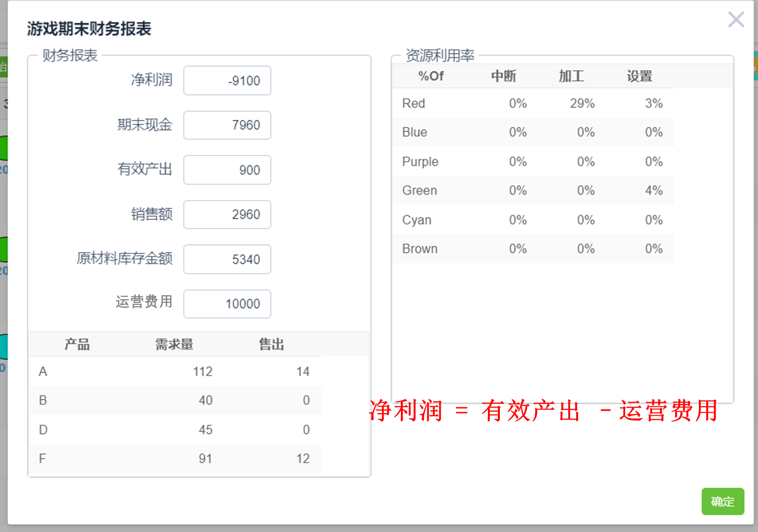Viewport: 758px width, 532px height.
Task: Click the 需求量 column header
Action: click(x=174, y=344)
